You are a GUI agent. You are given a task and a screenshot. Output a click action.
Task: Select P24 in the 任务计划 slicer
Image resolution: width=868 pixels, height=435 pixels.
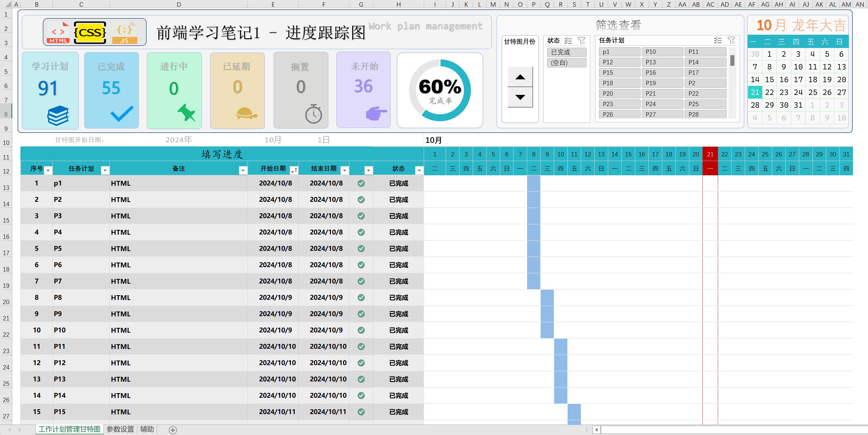click(662, 104)
